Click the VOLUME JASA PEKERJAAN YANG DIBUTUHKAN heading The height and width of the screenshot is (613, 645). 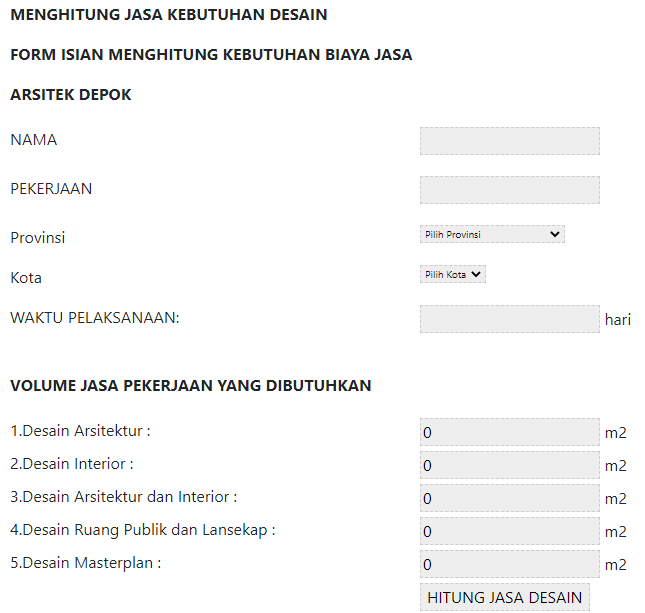click(x=190, y=385)
